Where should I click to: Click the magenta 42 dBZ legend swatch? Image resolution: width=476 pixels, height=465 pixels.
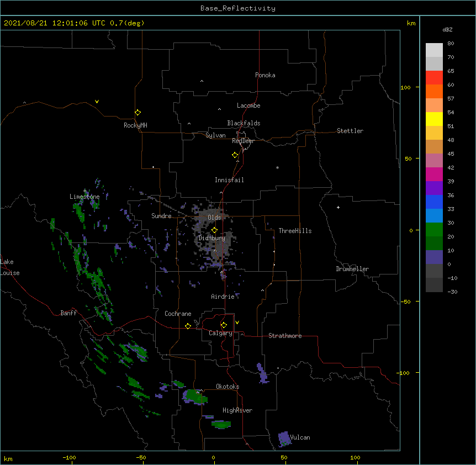tap(434, 174)
